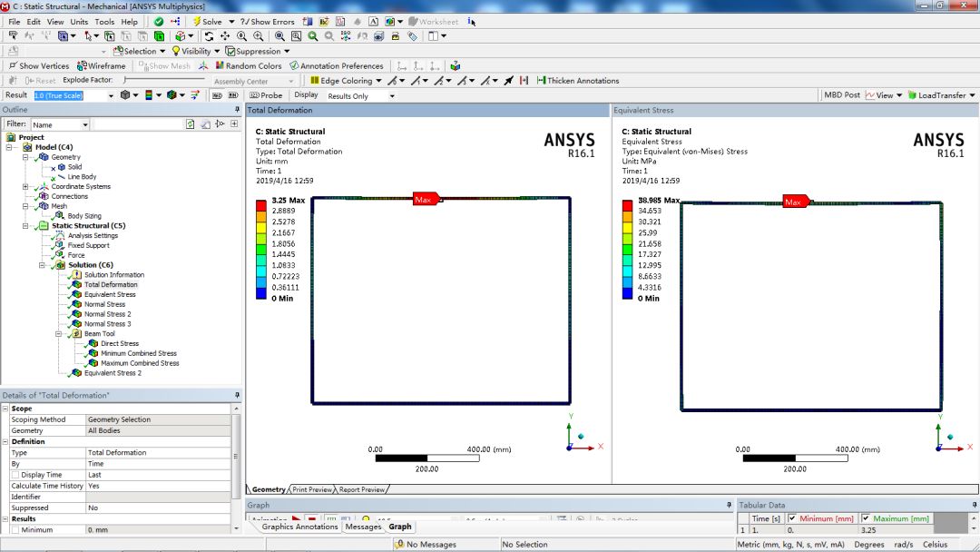Click the Explode Factor slider

click(164, 80)
